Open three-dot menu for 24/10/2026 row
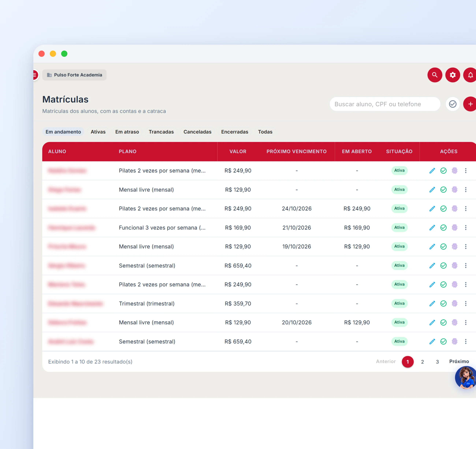Image resolution: width=476 pixels, height=449 pixels. click(x=465, y=209)
